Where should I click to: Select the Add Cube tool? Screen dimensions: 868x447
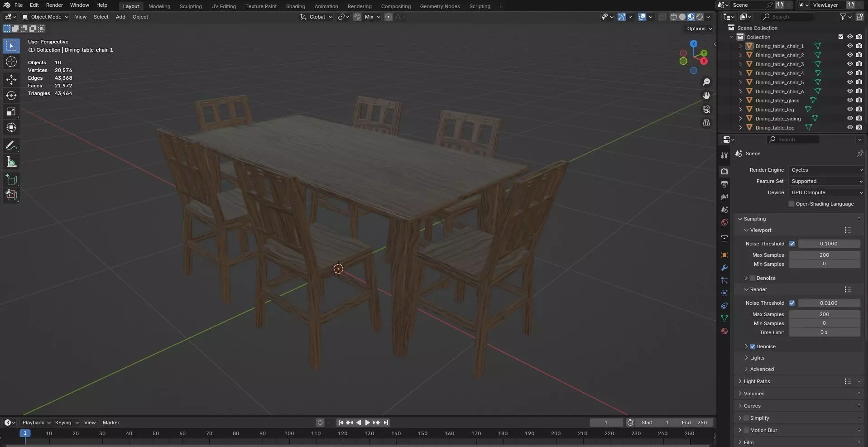[11, 180]
